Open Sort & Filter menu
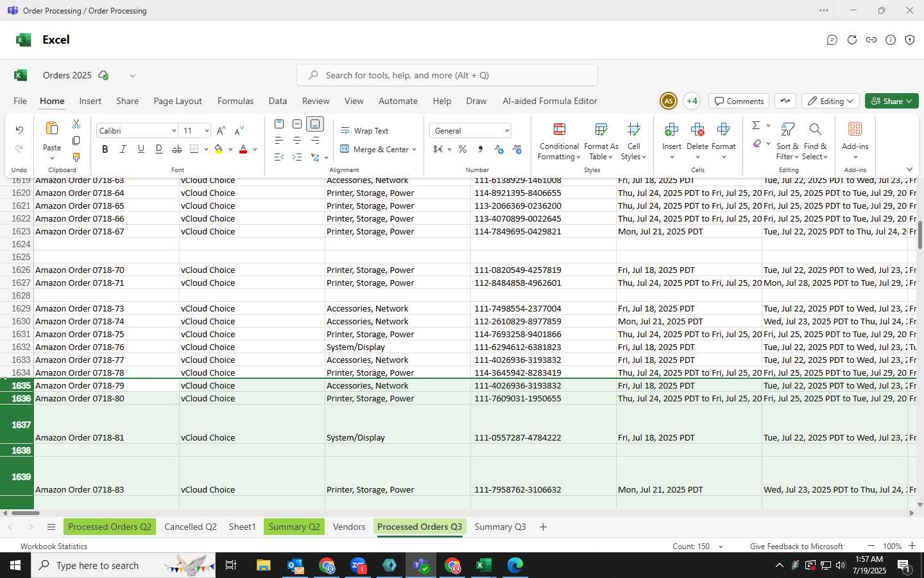Image resolution: width=924 pixels, height=578 pixels. pyautogui.click(x=787, y=141)
